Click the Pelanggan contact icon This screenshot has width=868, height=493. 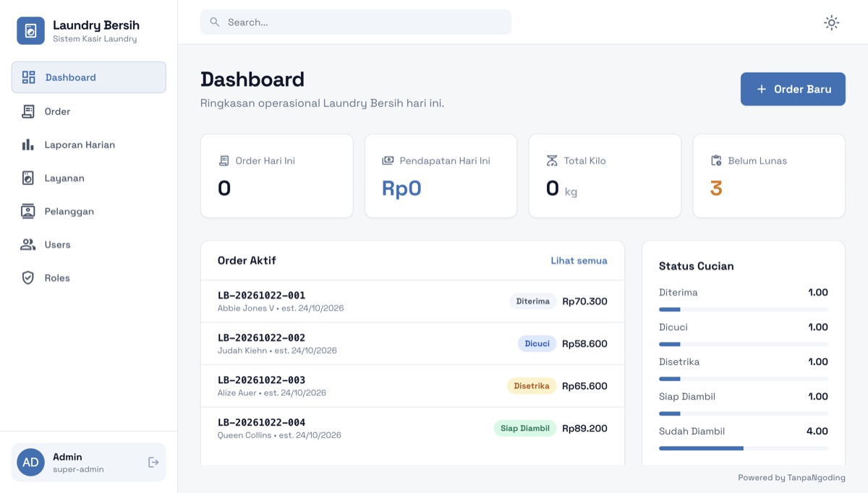pos(28,211)
